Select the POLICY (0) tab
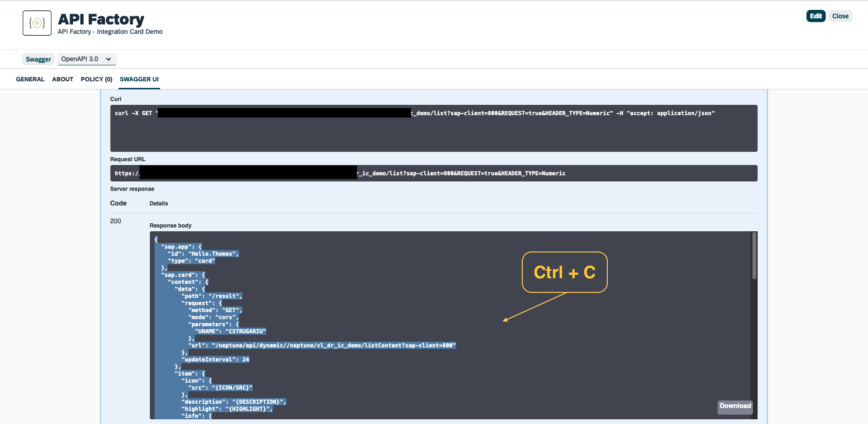This screenshot has width=868, height=424. tap(96, 79)
